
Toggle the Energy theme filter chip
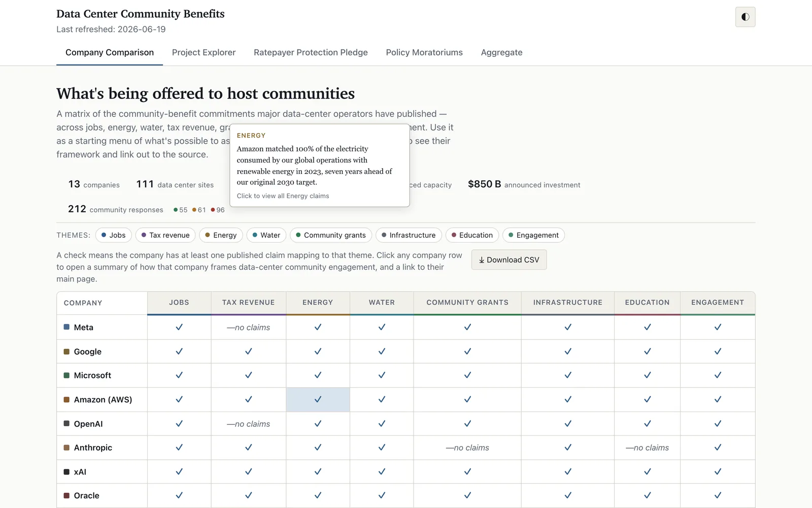point(221,235)
